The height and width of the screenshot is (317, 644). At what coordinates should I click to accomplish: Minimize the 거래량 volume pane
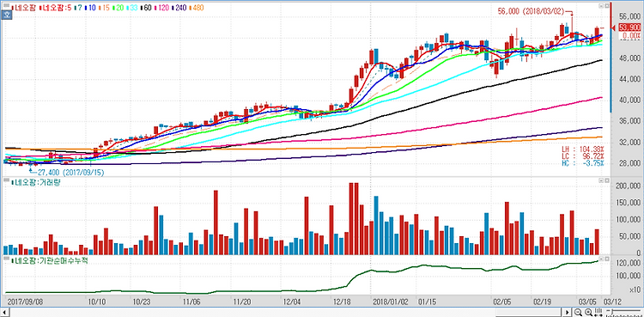tap(601, 181)
